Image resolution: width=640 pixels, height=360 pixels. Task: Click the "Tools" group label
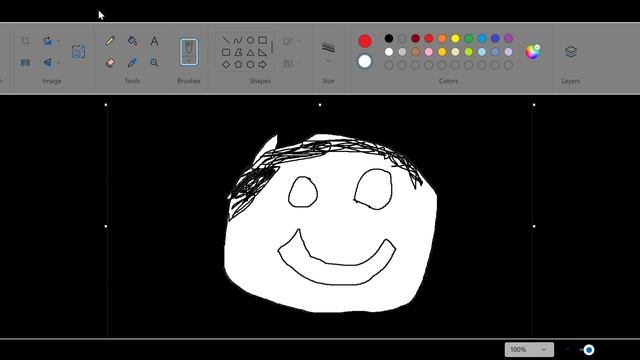[x=132, y=81]
